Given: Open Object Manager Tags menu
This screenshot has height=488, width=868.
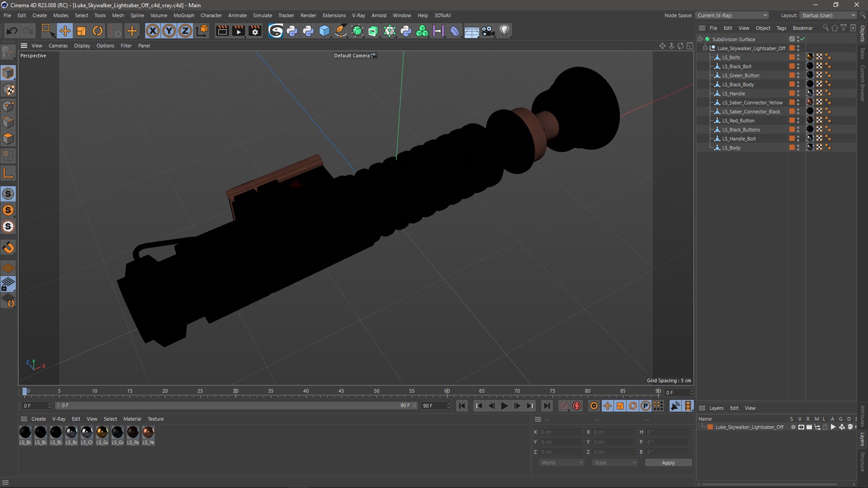Looking at the screenshot, I should [781, 28].
